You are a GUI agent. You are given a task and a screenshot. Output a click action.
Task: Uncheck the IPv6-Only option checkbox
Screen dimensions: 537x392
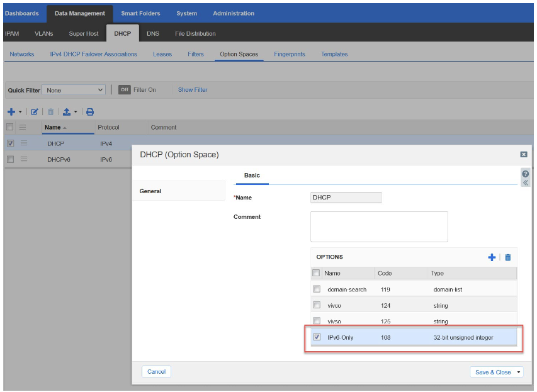317,337
